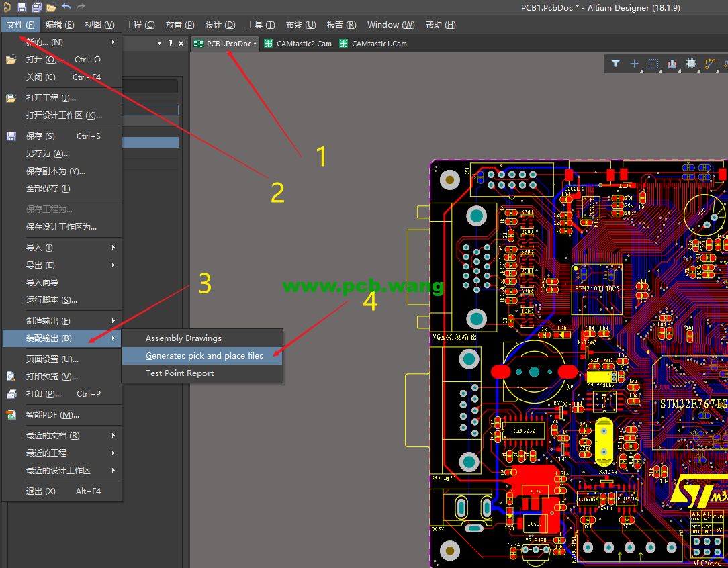Expand the 装配输出 (B) submenu
This screenshot has width=728, height=568.
pyautogui.click(x=62, y=338)
